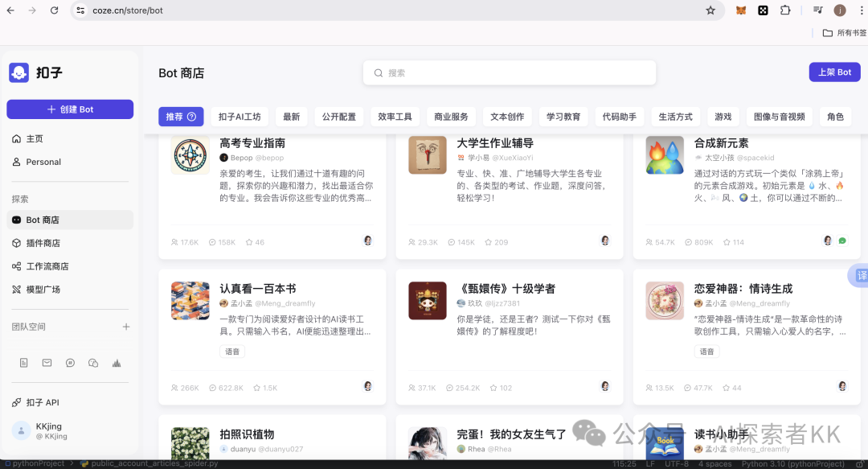
Task: Click the Coze logo icon
Action: [x=18, y=72]
